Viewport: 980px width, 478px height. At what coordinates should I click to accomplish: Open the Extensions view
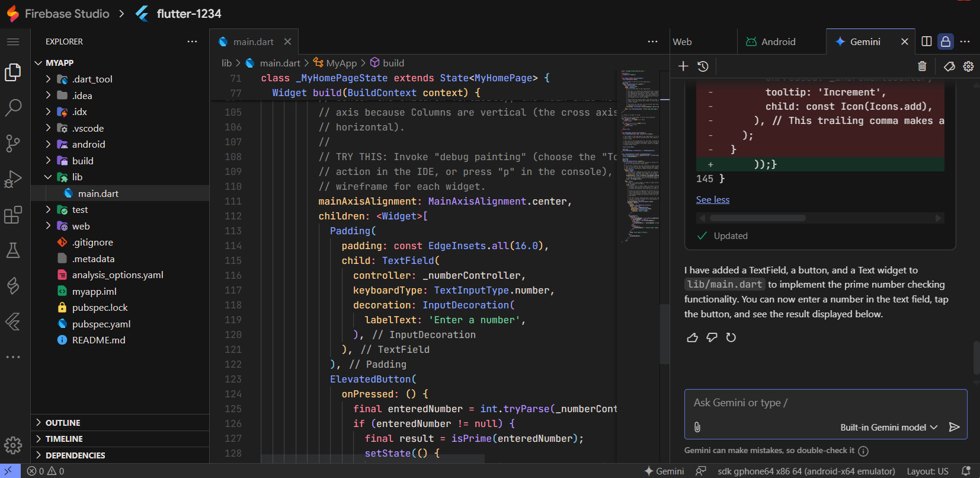click(13, 214)
